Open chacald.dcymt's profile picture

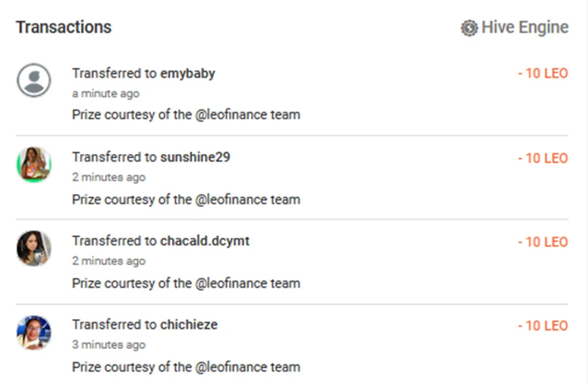(x=34, y=248)
